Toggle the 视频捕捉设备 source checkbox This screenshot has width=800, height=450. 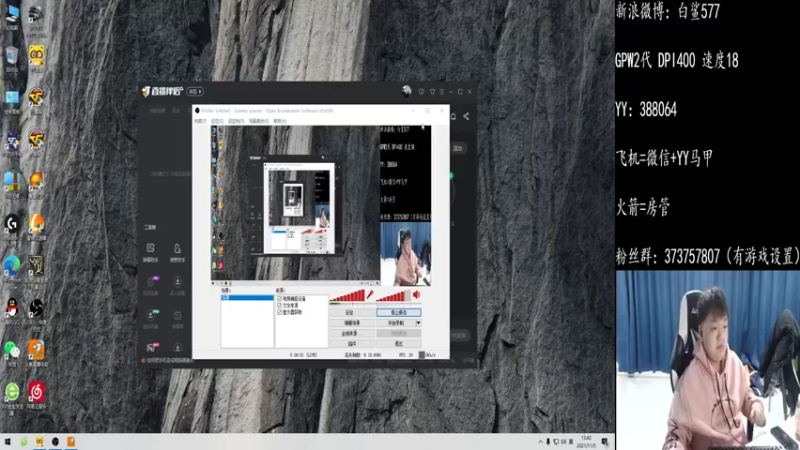point(279,298)
